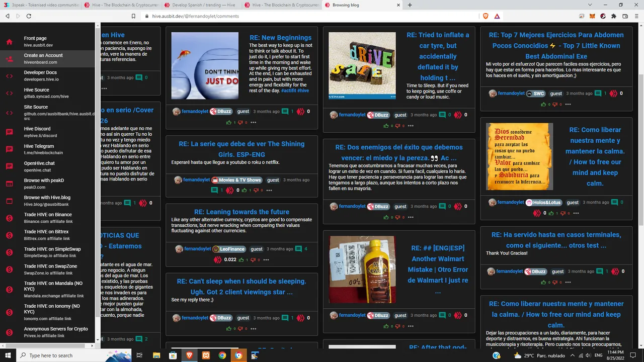This screenshot has height=362, width=644.
Task: Upvote the Another Walmart Mistake comment
Action: coord(386,326)
